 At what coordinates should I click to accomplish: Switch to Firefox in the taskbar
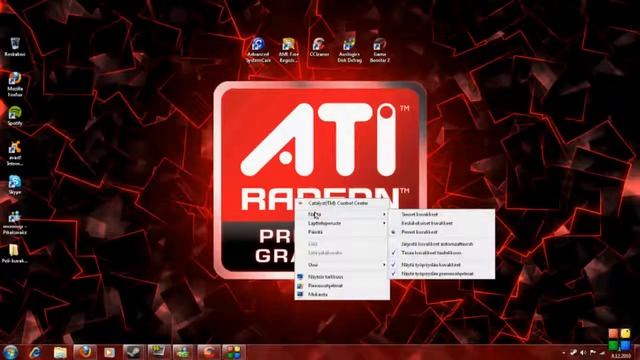[x=85, y=352]
